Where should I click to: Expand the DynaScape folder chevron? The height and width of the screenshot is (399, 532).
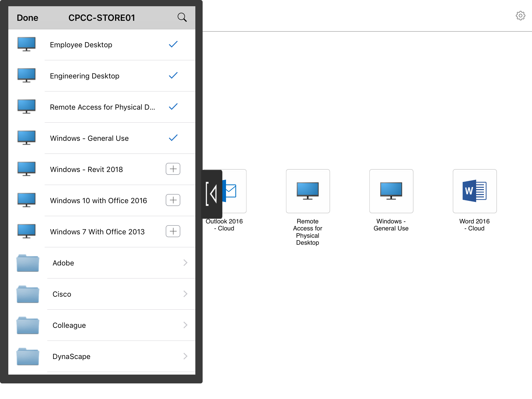pos(185,356)
